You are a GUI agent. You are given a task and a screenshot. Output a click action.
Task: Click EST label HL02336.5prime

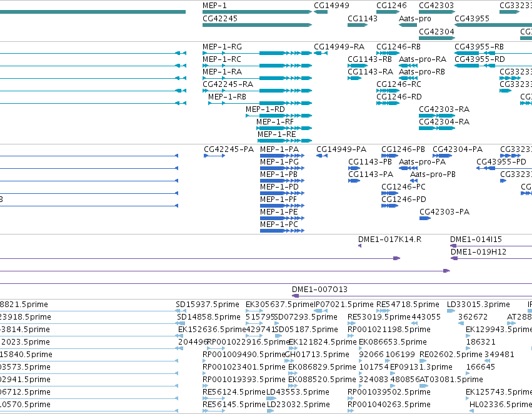(501, 405)
